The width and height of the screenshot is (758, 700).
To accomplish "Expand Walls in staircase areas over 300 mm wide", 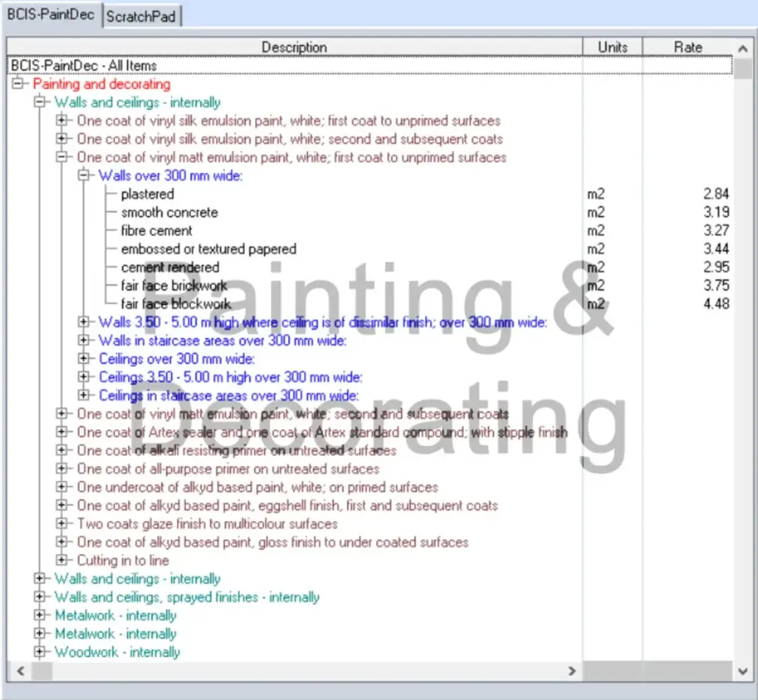I will 84,340.
